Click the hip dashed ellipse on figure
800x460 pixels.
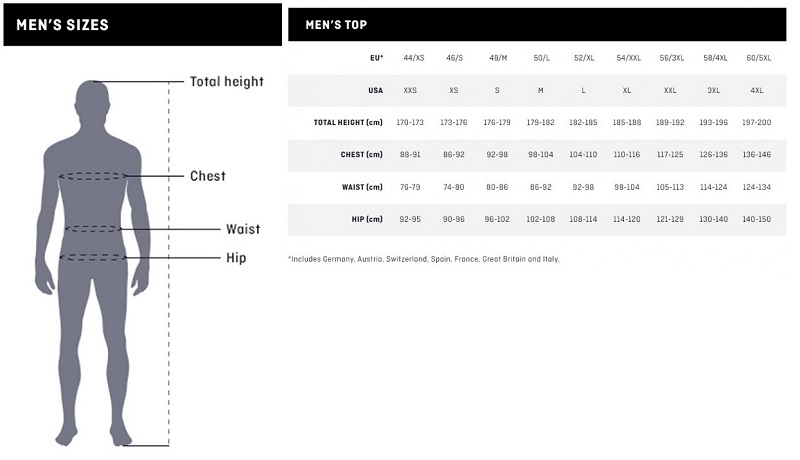(93, 258)
